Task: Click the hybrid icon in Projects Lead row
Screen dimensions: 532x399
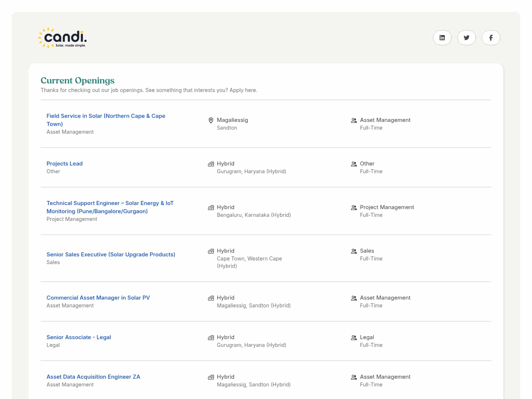Action: click(x=211, y=164)
